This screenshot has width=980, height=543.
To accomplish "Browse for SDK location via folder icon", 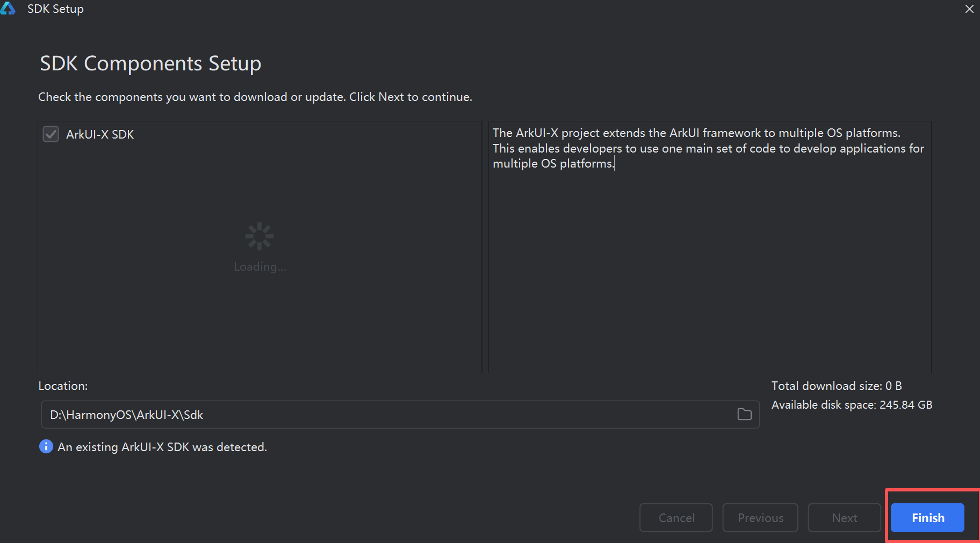I will (744, 415).
